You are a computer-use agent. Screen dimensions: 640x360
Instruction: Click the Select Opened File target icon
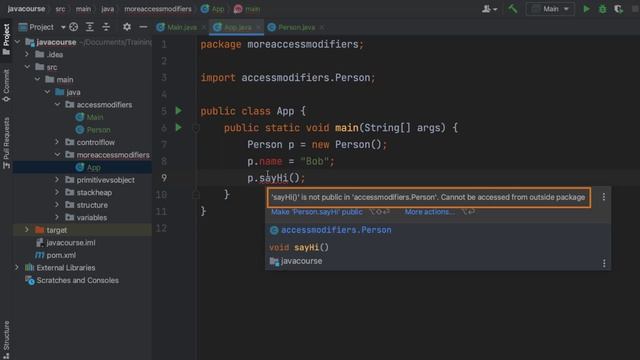coord(73,27)
